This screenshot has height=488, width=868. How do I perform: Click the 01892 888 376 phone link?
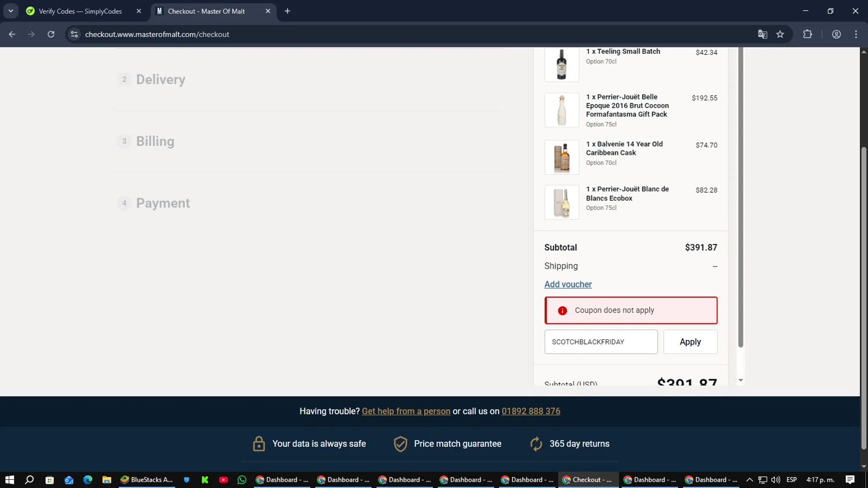tap(531, 411)
